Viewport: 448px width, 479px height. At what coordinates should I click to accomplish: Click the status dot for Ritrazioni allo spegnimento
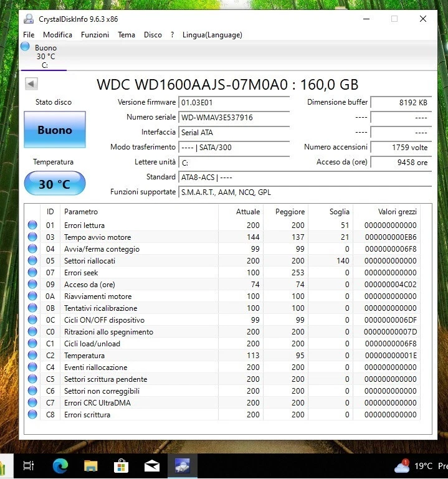pyautogui.click(x=32, y=331)
